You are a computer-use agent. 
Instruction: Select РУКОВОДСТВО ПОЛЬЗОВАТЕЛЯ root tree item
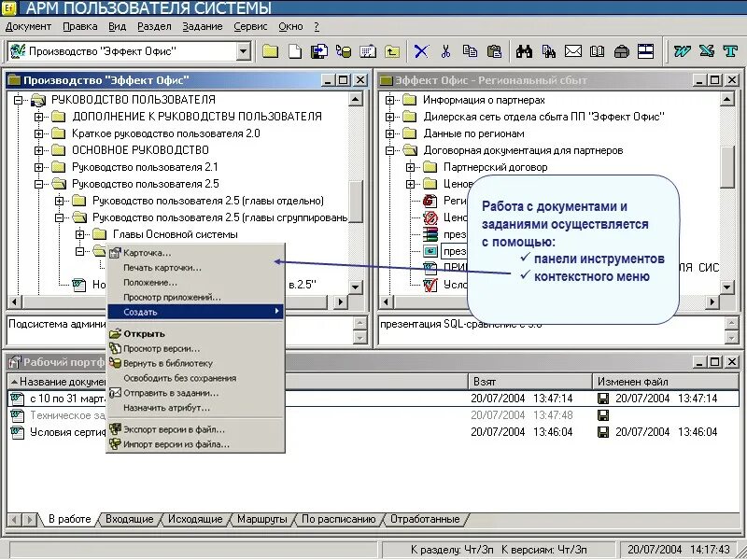(134, 100)
